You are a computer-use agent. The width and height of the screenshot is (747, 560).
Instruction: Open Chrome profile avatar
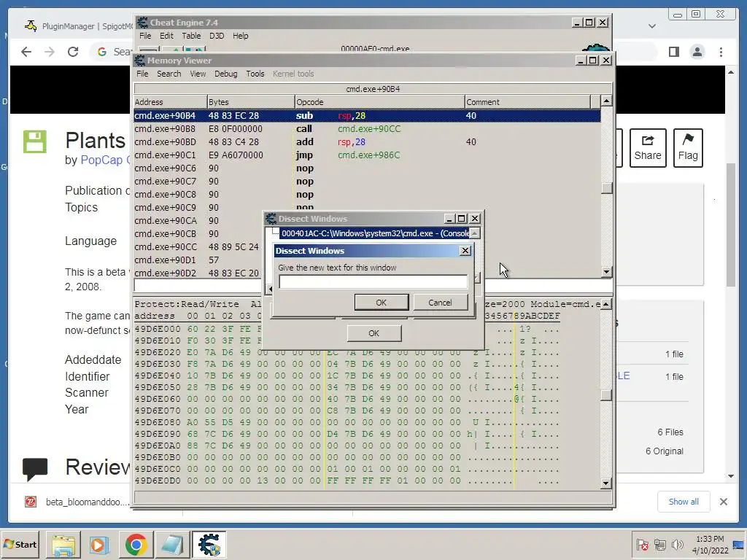[x=697, y=52]
